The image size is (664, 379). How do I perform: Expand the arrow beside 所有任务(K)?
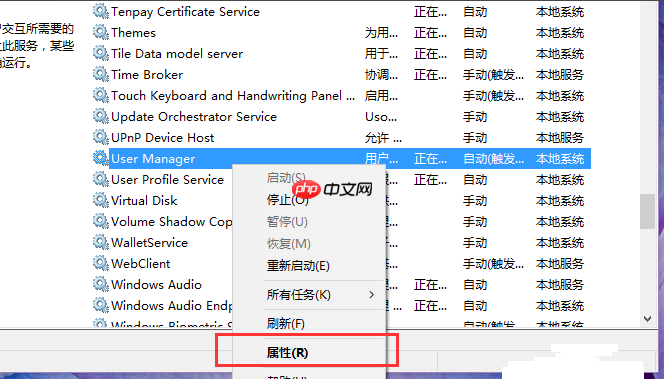(371, 294)
